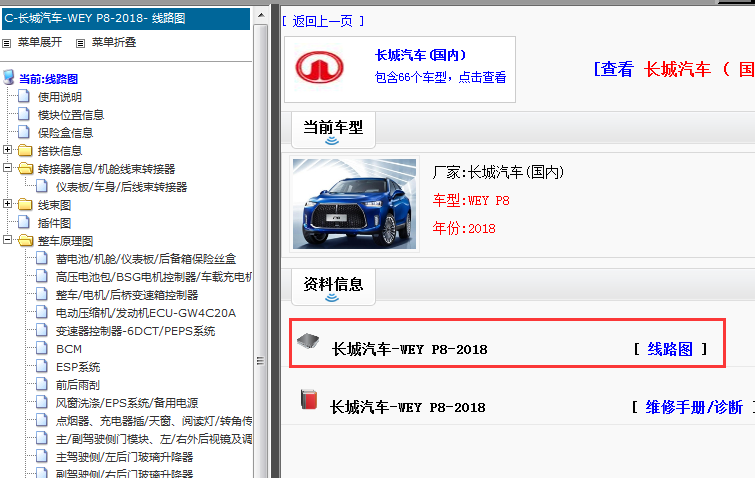Click the page icon next to 前后雨刮

click(42, 384)
